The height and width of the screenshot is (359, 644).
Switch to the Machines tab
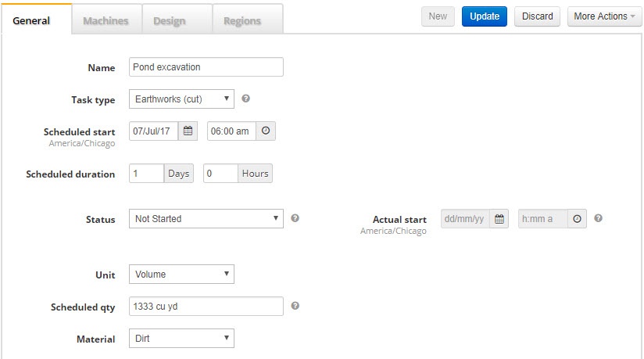pos(106,20)
